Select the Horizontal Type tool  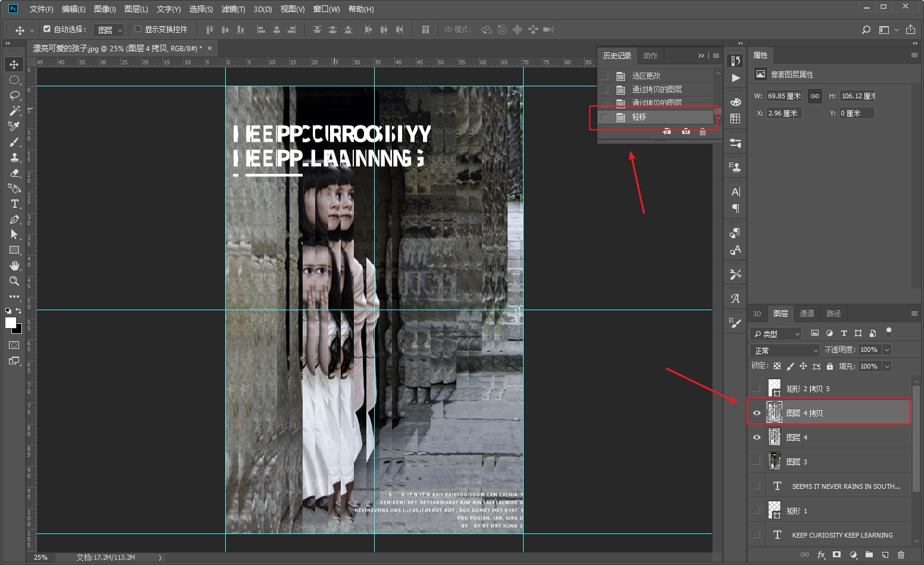[14, 204]
